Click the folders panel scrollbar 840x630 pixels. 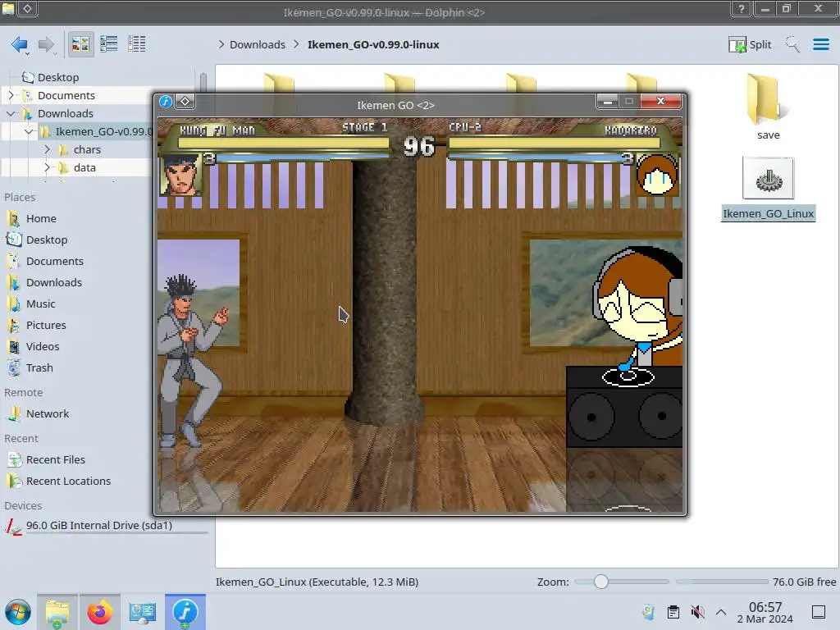point(203,84)
